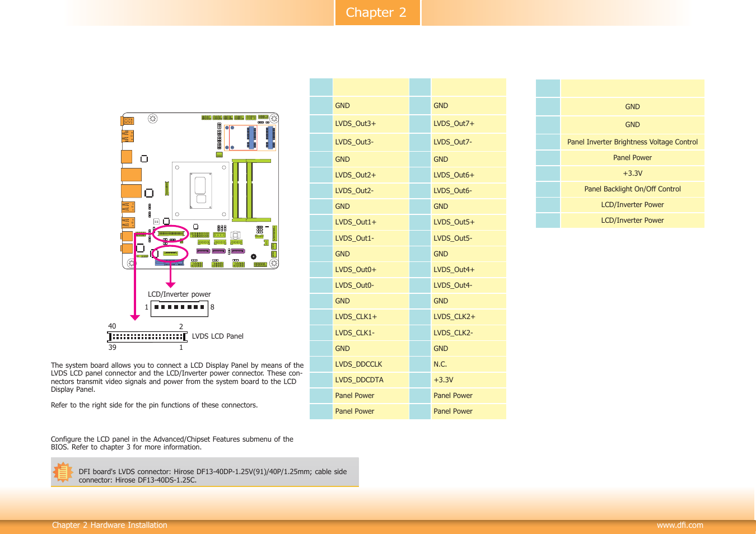Click the 'Refer to the right side' sentence
The image size is (756, 534).
pos(155,405)
